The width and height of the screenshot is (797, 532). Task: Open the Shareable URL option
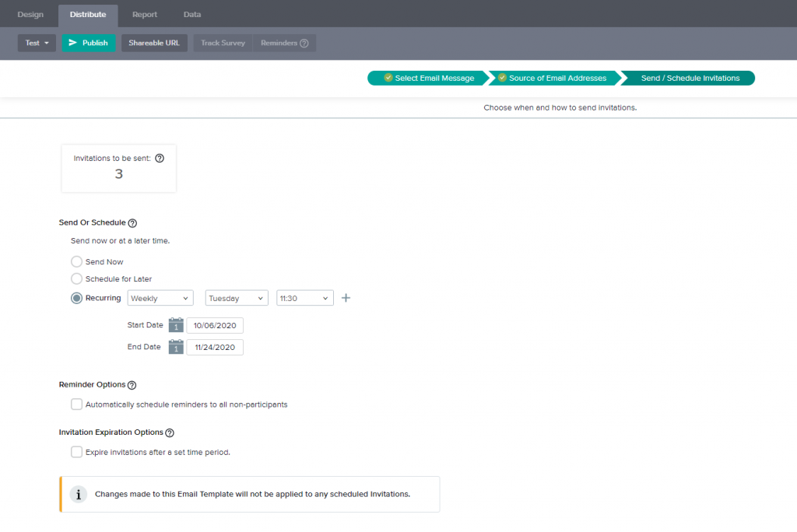coord(153,43)
